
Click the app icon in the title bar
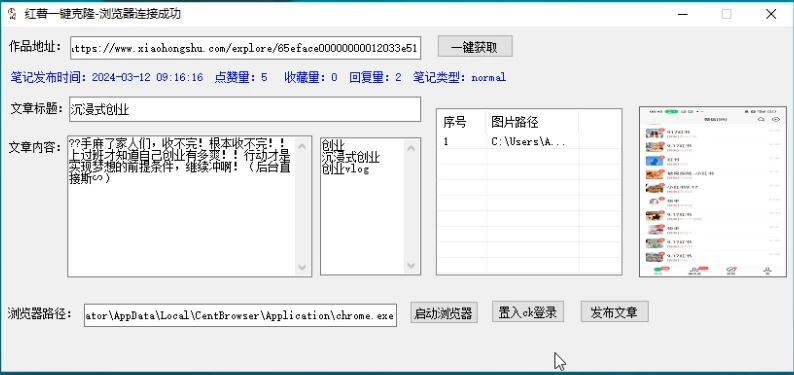(13, 14)
